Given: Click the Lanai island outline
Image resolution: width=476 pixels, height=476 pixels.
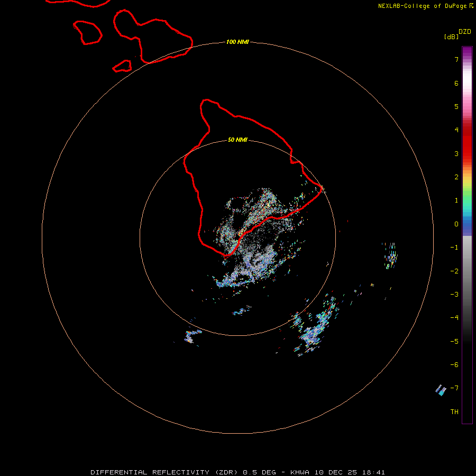Looking at the screenshot, I should point(88,33).
